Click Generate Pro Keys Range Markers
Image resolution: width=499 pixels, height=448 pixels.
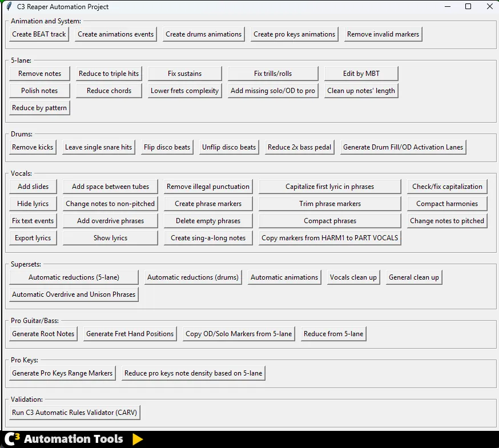click(62, 373)
